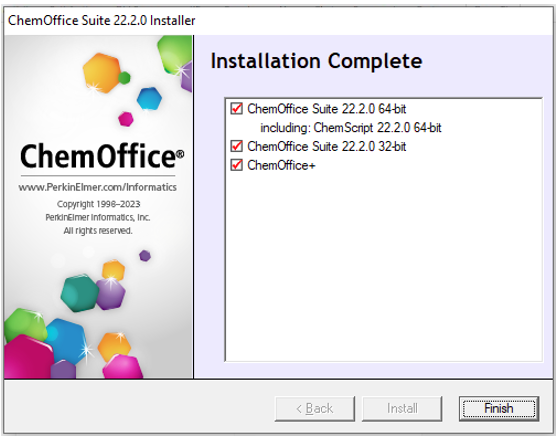Select the ChemOffice Suite 22.2.0 32-bit label

click(327, 146)
